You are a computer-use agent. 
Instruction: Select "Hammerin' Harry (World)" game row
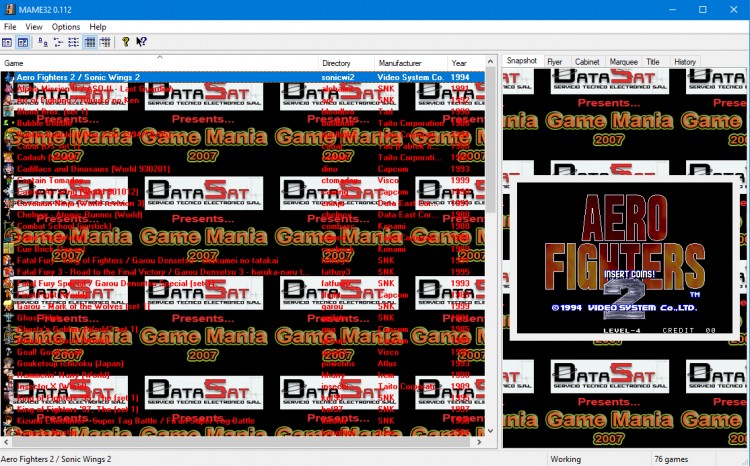click(x=243, y=375)
